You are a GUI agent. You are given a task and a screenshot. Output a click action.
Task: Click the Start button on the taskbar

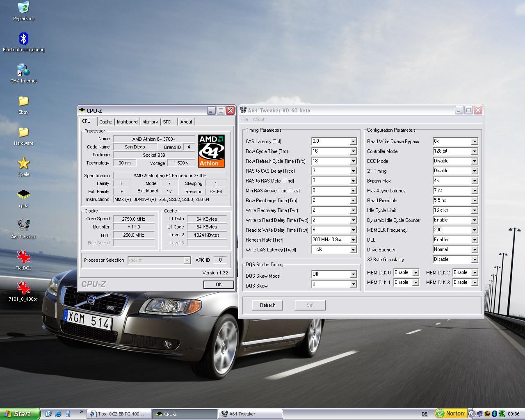pyautogui.click(x=20, y=414)
